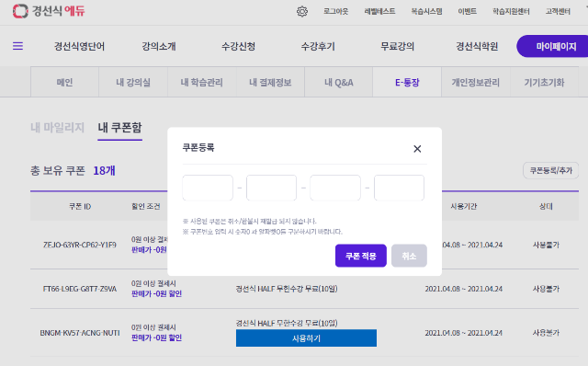
Task: Open the settings gear icon
Action: point(302,12)
